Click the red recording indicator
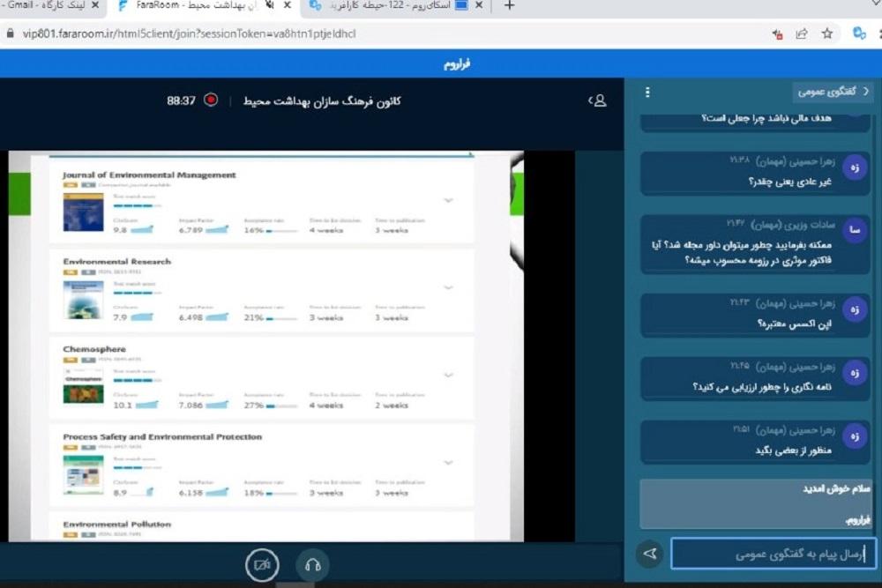The width and height of the screenshot is (882, 588). point(211,100)
